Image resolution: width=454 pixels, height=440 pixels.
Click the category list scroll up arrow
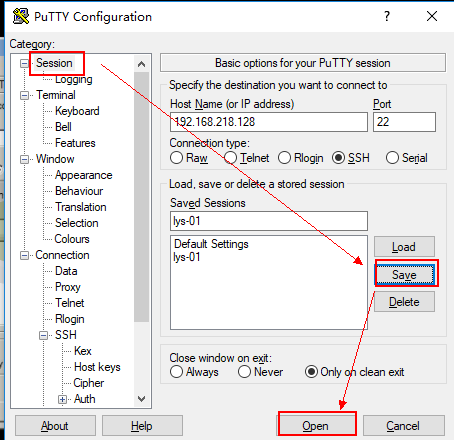141,64
